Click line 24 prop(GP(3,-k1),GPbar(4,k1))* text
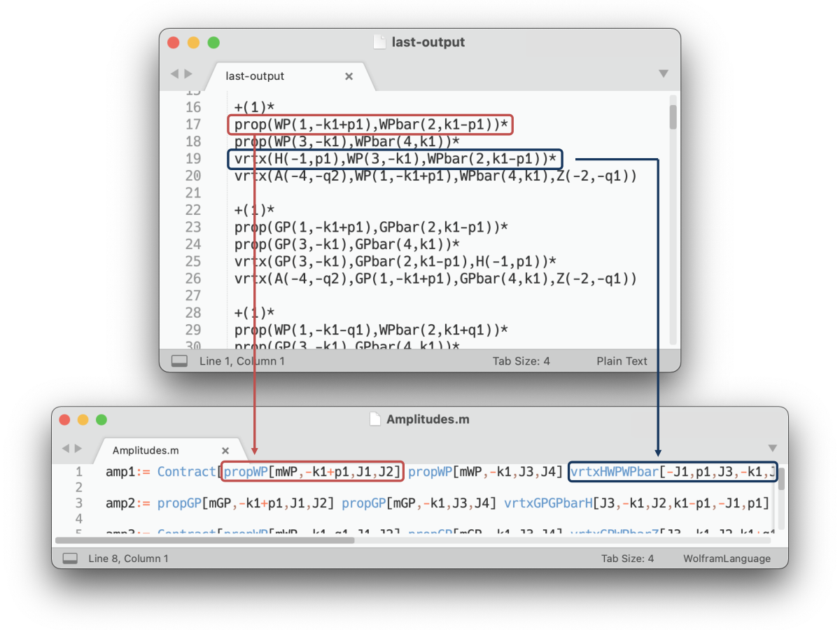This screenshot has height=630, width=840. coord(347,244)
